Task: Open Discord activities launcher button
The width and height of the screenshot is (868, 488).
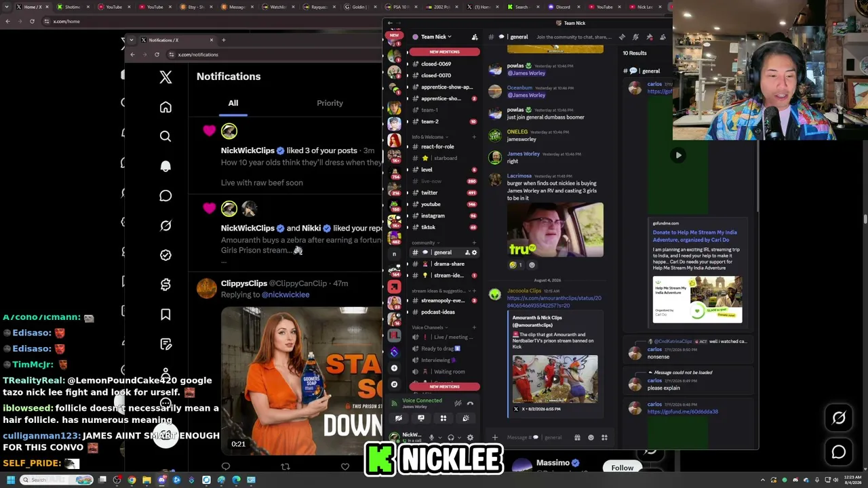Action: 443,418
